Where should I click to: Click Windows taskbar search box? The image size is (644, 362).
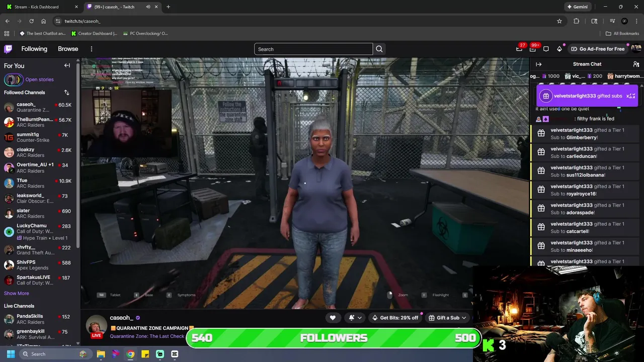point(55,354)
